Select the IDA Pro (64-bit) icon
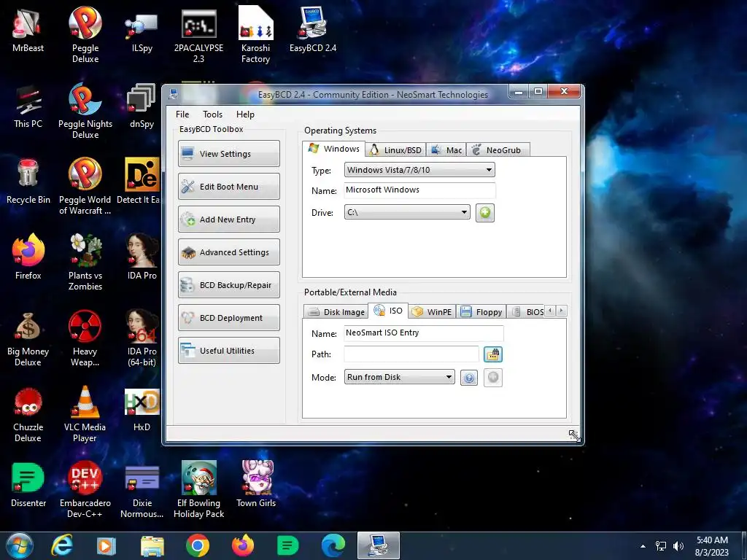 [x=142, y=338]
